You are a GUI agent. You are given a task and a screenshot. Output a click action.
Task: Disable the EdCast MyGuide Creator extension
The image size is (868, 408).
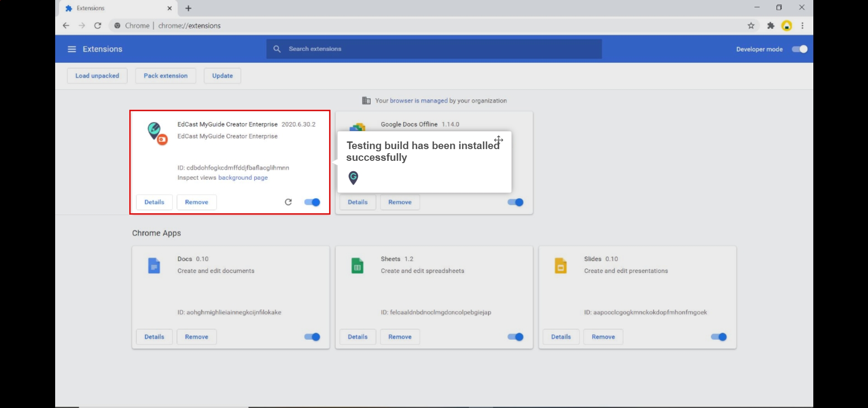(312, 202)
